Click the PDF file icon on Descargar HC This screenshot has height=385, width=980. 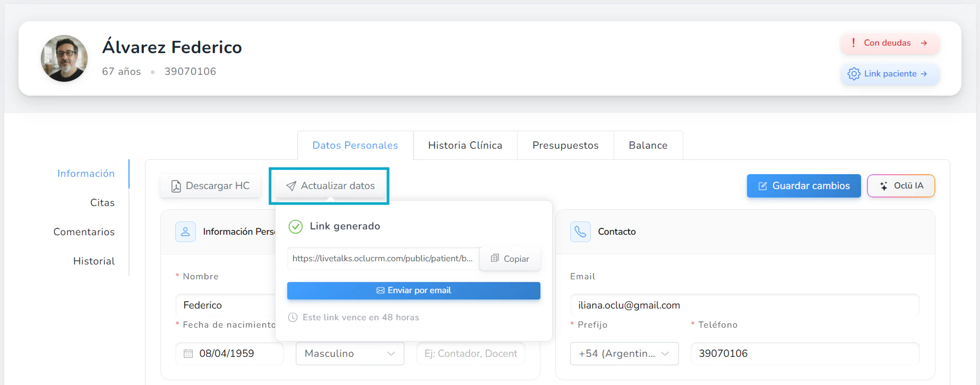tap(176, 186)
